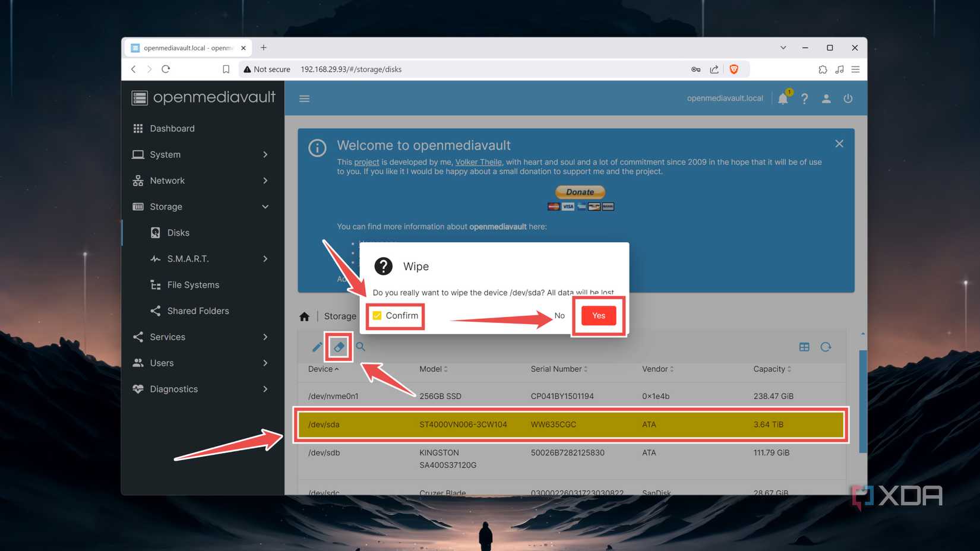
Task: Click the reload table icon
Action: click(x=826, y=347)
